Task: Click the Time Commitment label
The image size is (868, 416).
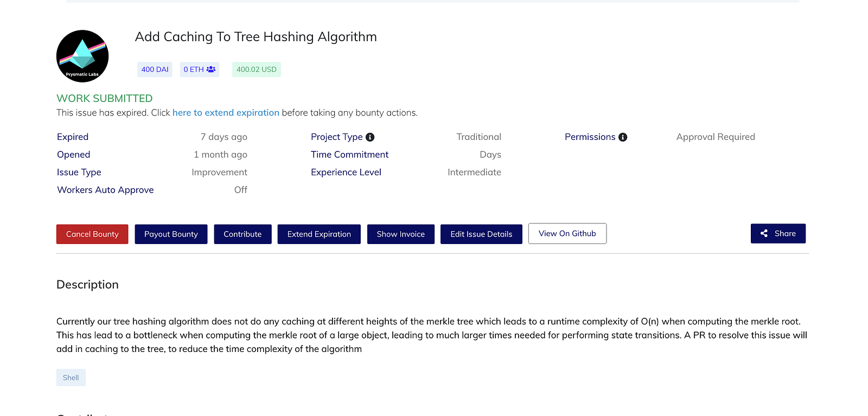Action: [x=349, y=155]
